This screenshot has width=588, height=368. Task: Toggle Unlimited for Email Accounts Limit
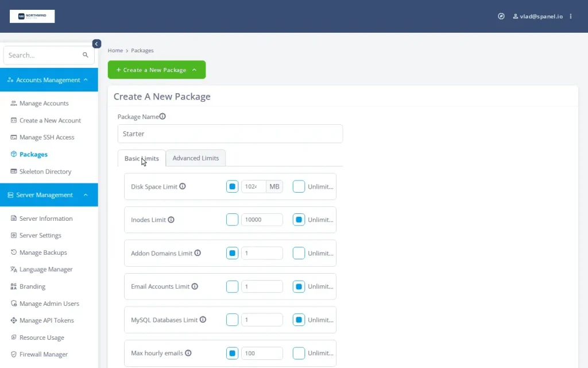tap(299, 286)
